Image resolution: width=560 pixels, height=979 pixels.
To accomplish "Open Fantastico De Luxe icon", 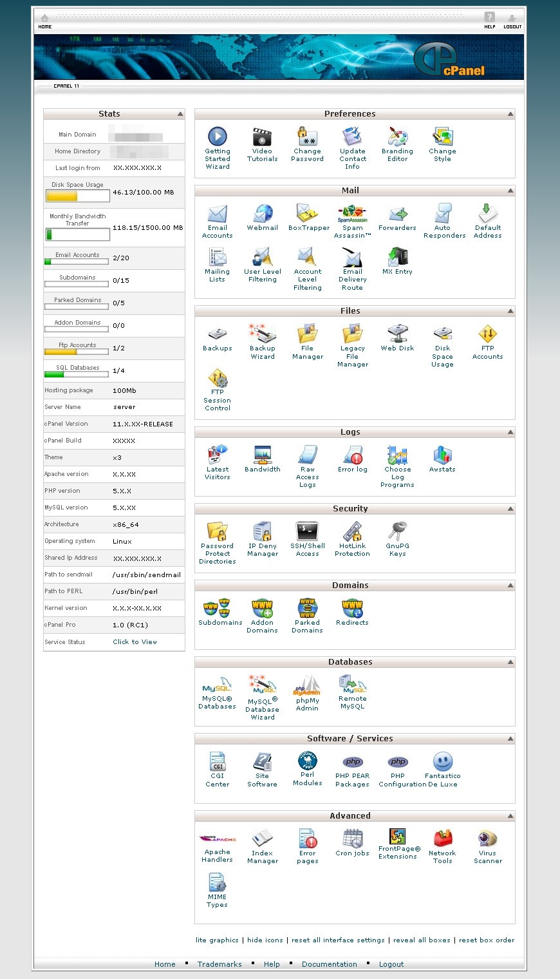I will (442, 762).
